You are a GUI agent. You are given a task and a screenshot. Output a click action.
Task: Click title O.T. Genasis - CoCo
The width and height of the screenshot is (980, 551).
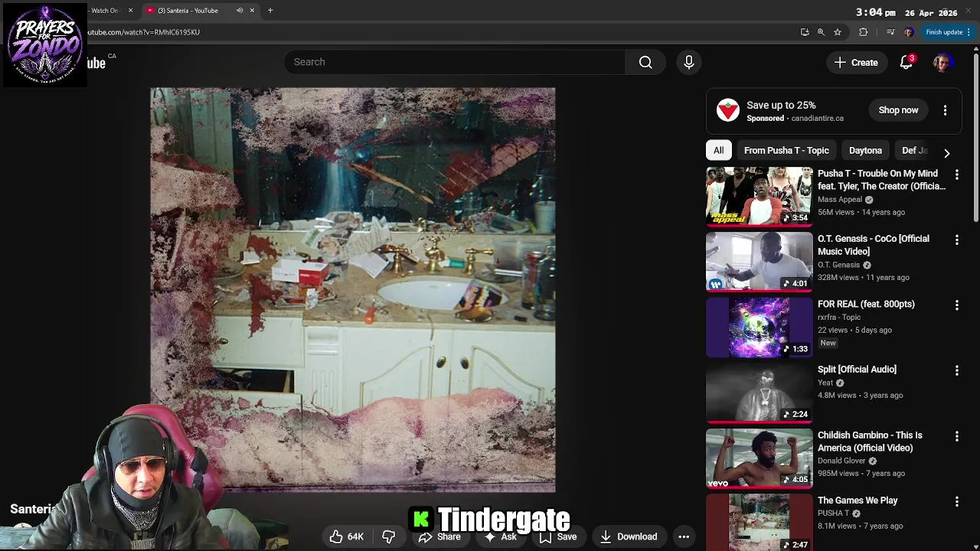point(873,245)
